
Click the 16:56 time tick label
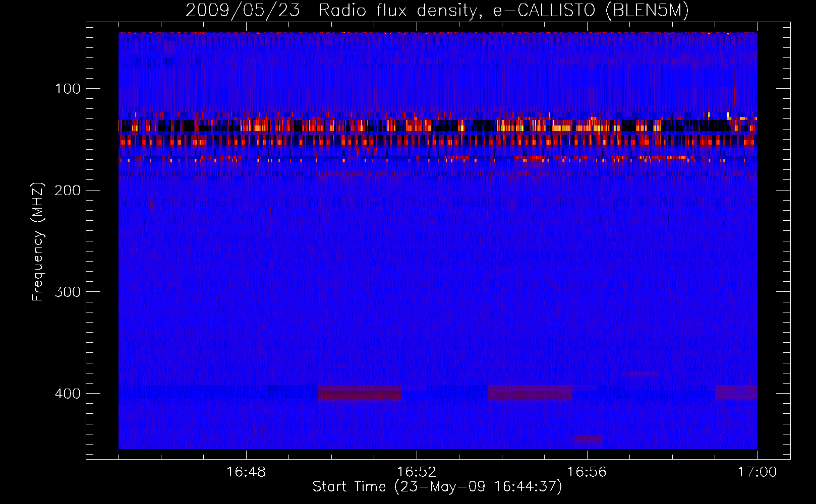pos(587,472)
